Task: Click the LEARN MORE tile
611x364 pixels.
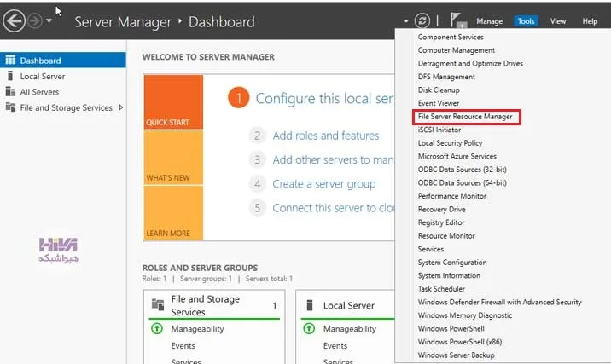Action: click(x=173, y=212)
